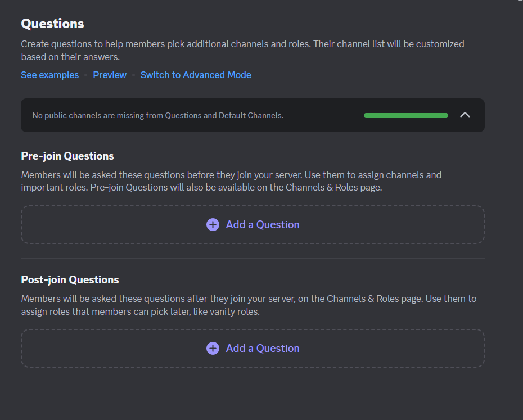Click "Add a Question" text in Pre-join section

263,225
